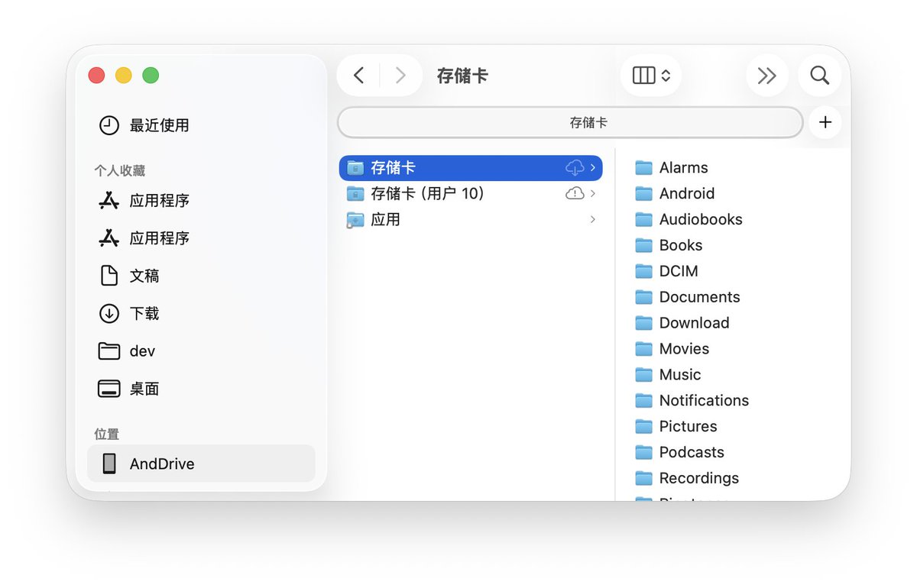Click download arrow icon beside 下载

click(109, 313)
